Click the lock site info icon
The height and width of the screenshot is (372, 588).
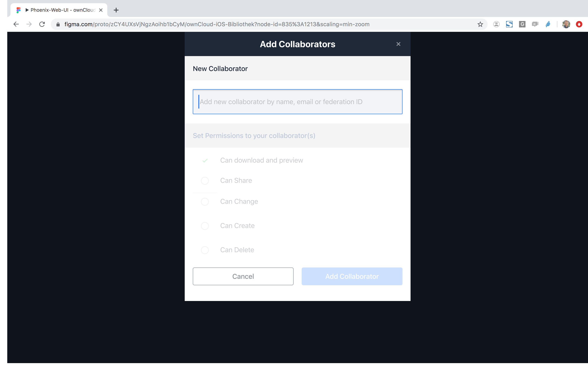pos(58,24)
